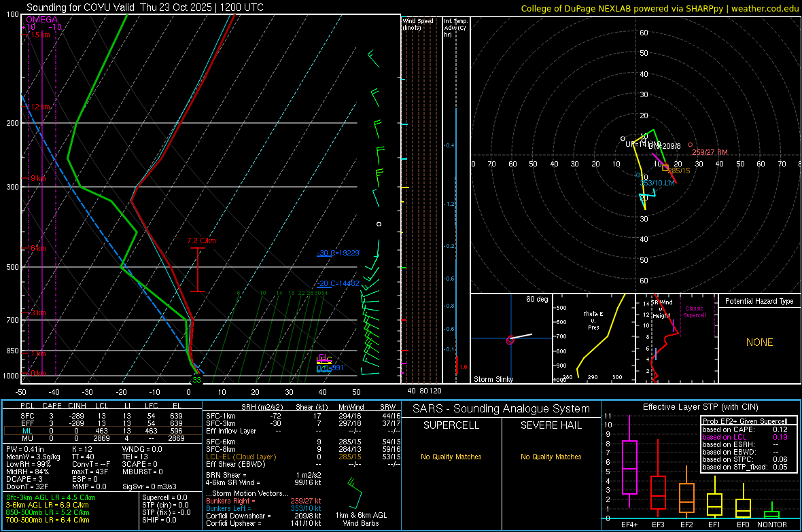Click the 1km & 6km AGL wind barb graphic
This screenshot has width=802, height=532.
[355, 492]
